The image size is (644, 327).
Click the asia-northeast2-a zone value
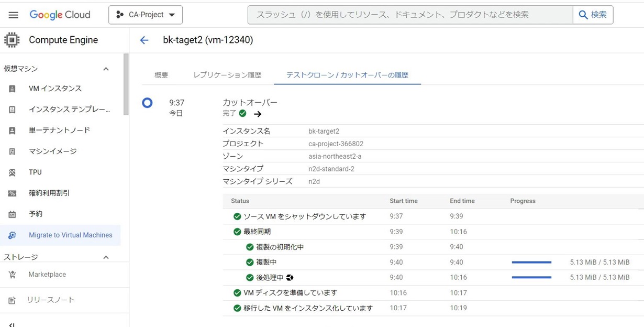(x=335, y=156)
